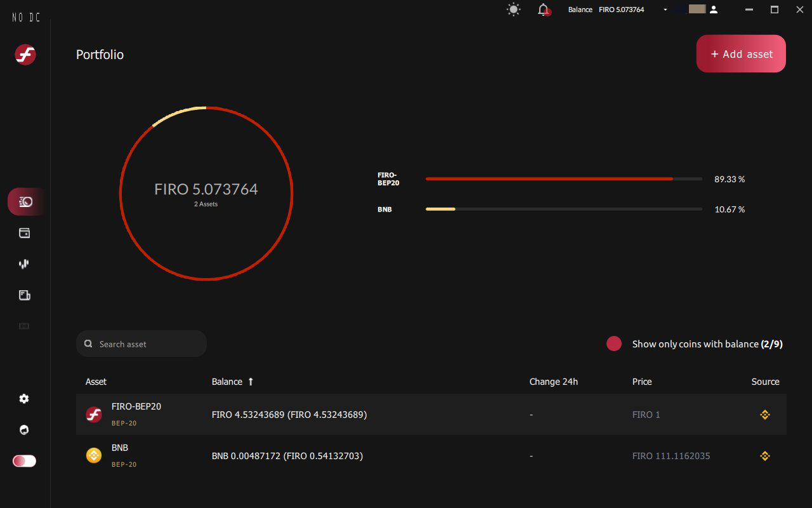This screenshot has width=812, height=508.
Task: Click FIRO 4.53243689 balance cell
Action: click(x=289, y=415)
